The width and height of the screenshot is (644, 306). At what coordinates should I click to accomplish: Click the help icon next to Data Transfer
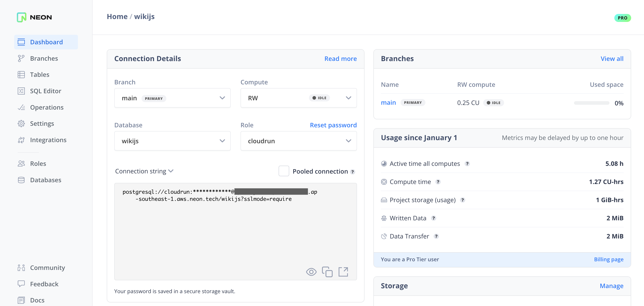(436, 236)
